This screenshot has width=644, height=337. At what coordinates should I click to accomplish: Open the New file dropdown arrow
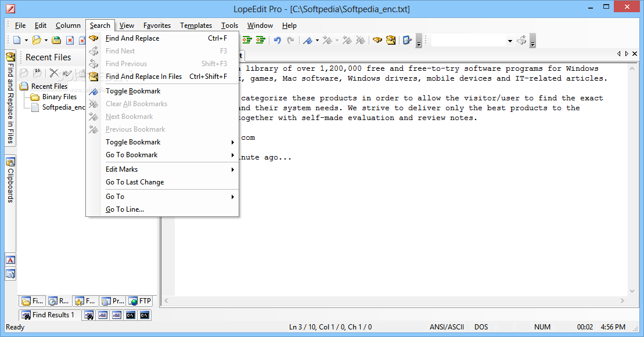click(x=26, y=40)
